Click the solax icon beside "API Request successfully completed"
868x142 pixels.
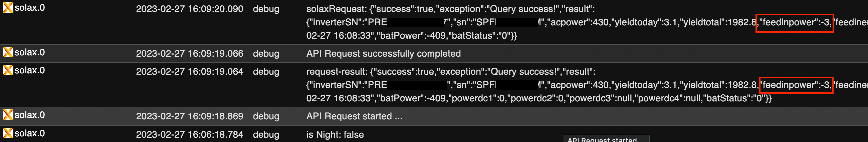8,52
